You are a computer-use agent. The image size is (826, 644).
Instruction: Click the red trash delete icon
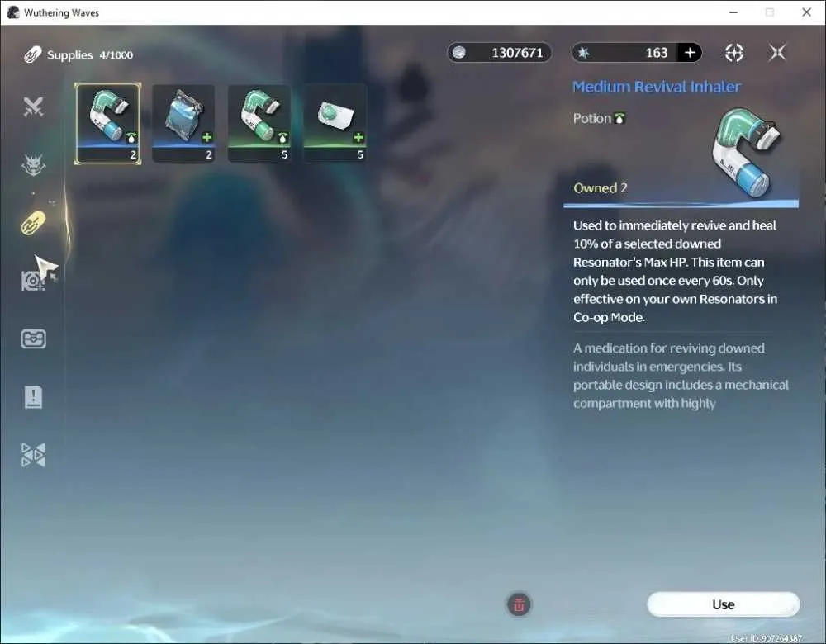coord(519,604)
